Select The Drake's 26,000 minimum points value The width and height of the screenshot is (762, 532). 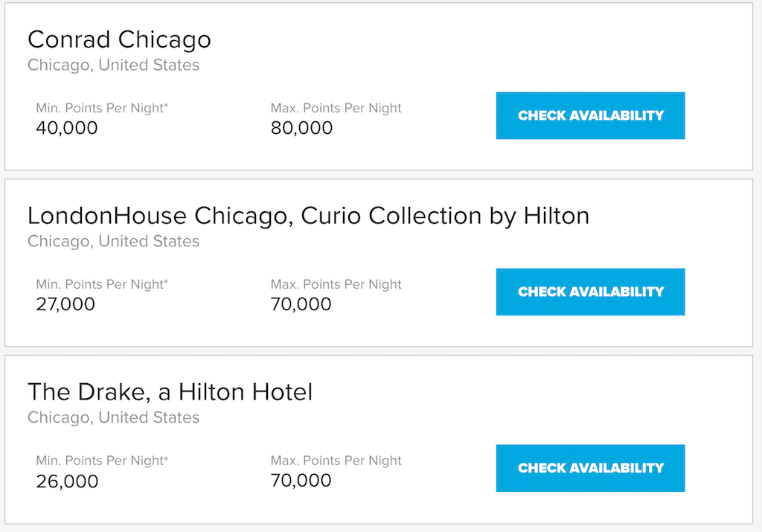[67, 481]
